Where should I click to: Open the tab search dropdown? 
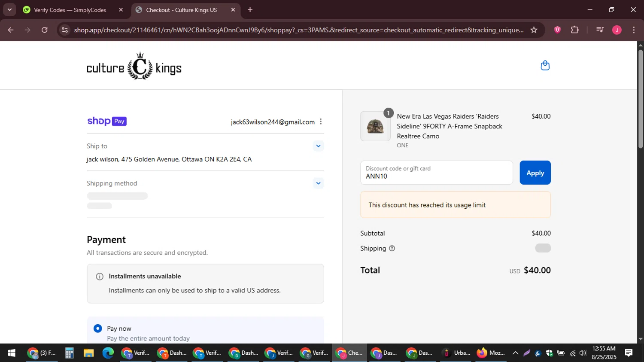click(x=9, y=10)
